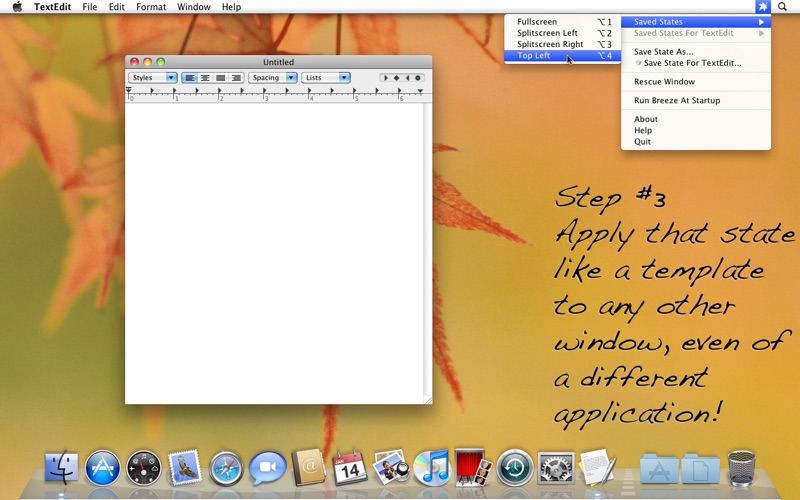Open the TextEdit application menu
The image size is (800, 500).
tap(52, 7)
